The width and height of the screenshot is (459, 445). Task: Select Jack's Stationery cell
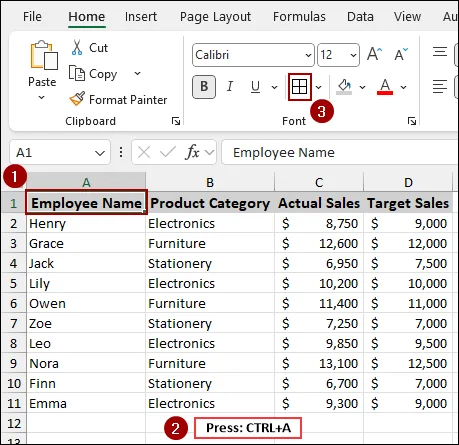[x=210, y=263]
